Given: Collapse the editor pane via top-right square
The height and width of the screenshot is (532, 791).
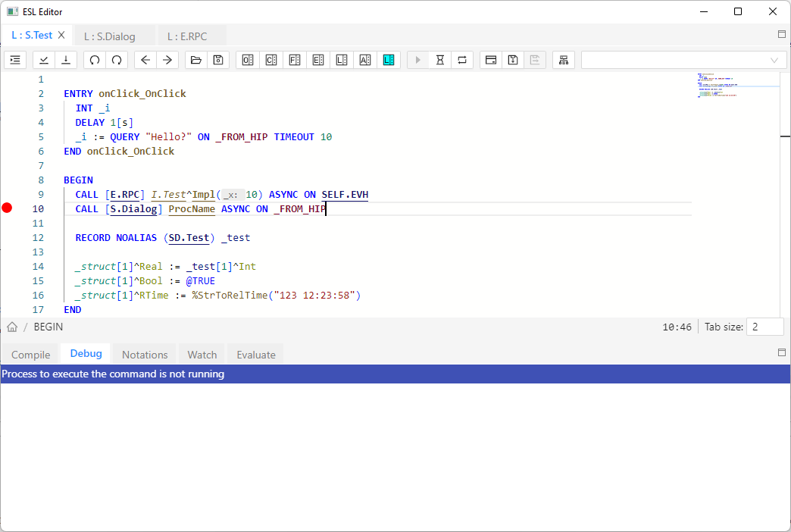Looking at the screenshot, I should click(782, 34).
